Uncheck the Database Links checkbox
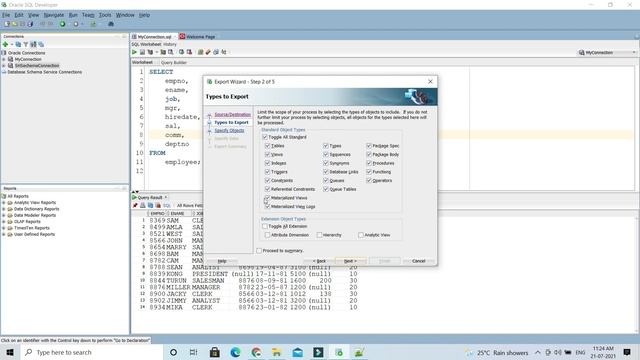The width and height of the screenshot is (640, 360). pyautogui.click(x=326, y=172)
